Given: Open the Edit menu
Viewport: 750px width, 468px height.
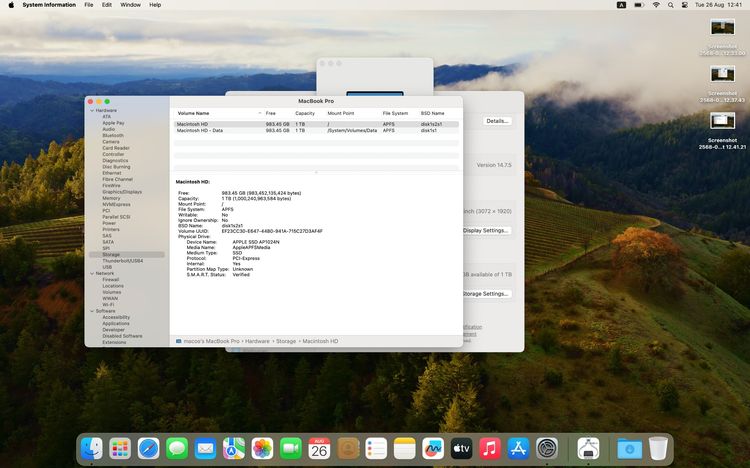Looking at the screenshot, I should pos(107,5).
